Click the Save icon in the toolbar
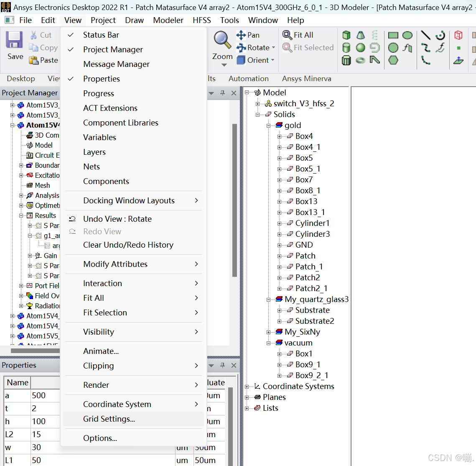This screenshot has width=476, height=466. tap(14, 39)
